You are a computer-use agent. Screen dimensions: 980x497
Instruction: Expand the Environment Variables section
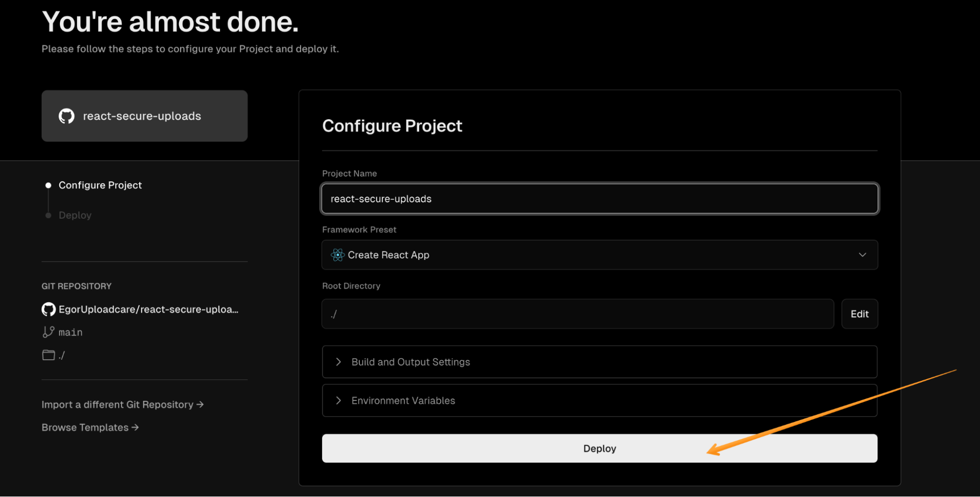(x=599, y=400)
